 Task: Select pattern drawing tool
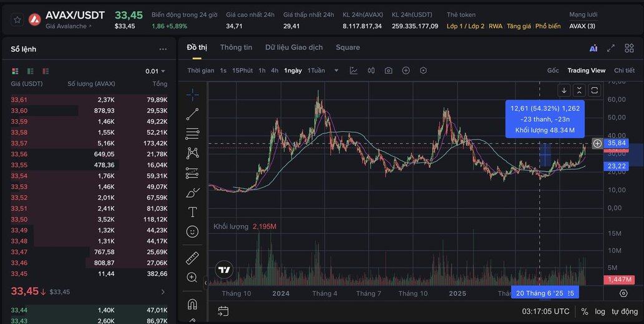click(192, 153)
